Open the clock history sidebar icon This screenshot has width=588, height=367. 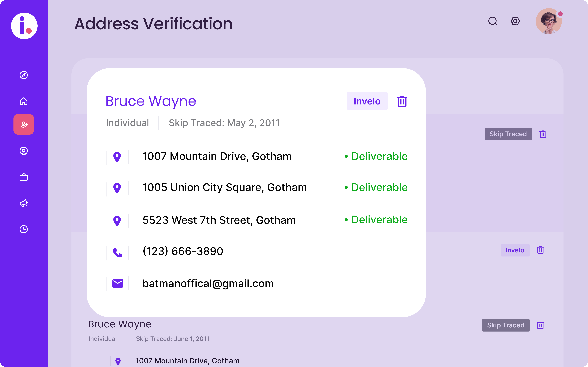tap(24, 229)
